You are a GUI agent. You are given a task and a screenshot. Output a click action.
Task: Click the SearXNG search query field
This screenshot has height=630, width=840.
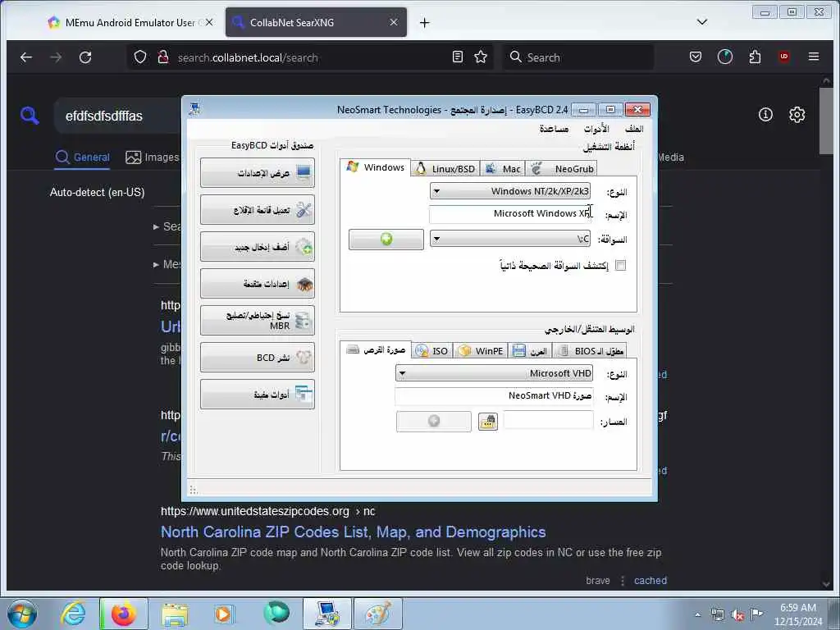pos(118,116)
